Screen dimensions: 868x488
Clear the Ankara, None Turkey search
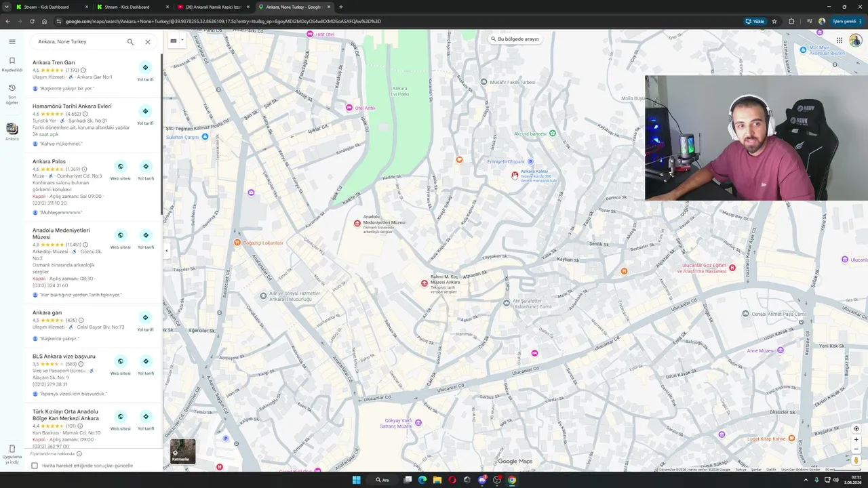pyautogui.click(x=148, y=41)
